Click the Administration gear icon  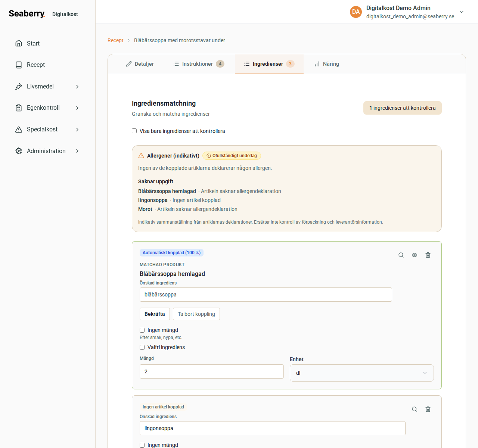[19, 151]
